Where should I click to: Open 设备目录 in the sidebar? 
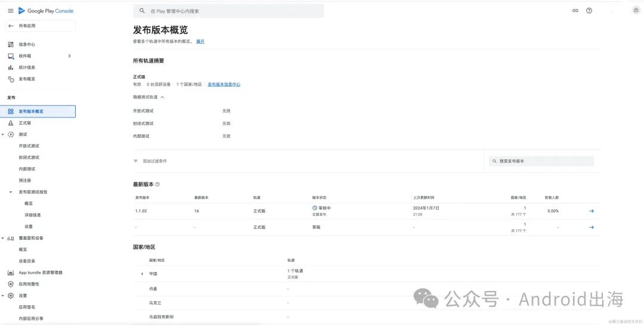click(x=27, y=261)
